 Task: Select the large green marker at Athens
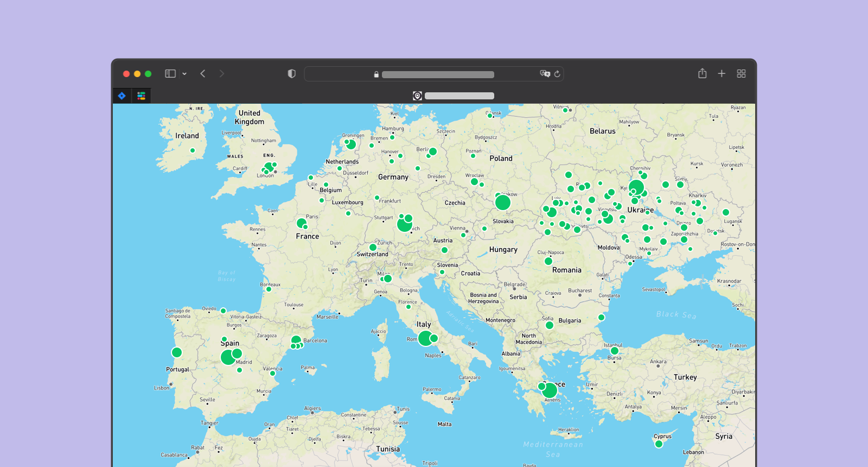[550, 390]
